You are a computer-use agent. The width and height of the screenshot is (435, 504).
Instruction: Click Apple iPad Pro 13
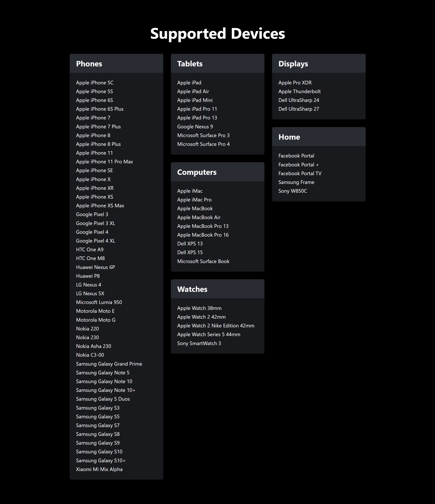197,118
